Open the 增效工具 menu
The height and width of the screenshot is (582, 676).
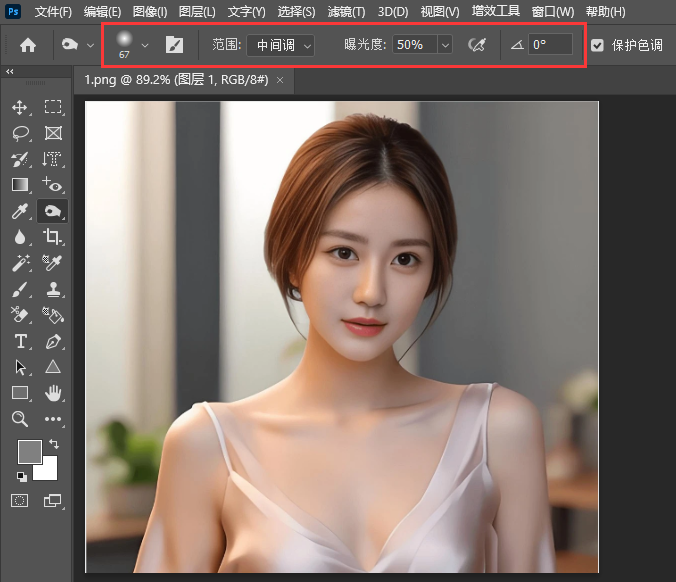[x=496, y=11]
